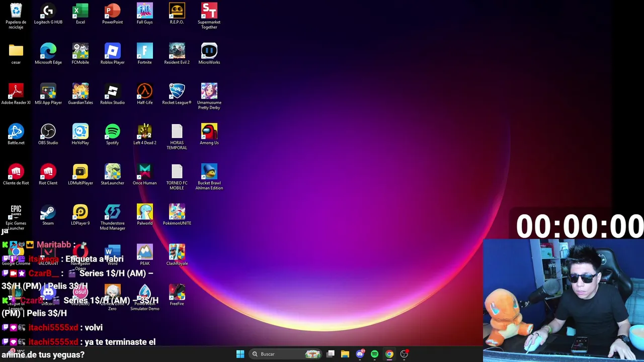Select the ClashRoyale desktop icon
Image resolution: width=644 pixels, height=362 pixels.
177,255
